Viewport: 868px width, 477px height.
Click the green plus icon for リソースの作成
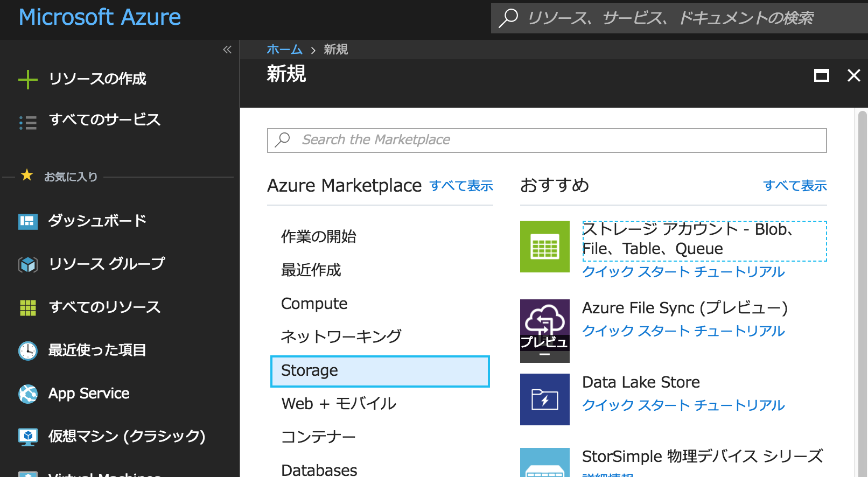pos(28,80)
